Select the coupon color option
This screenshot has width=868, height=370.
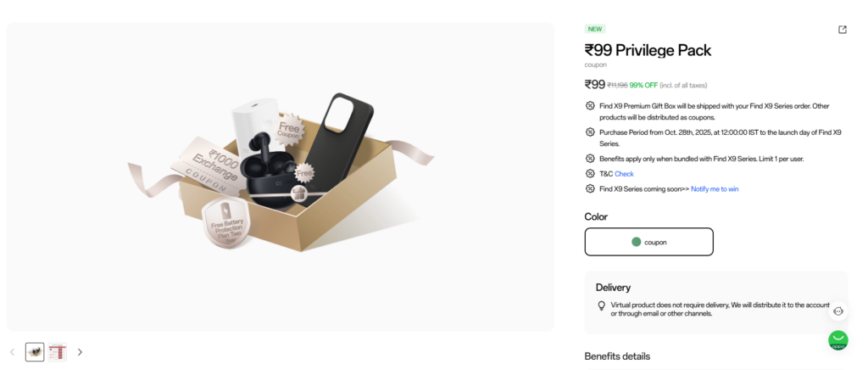pyautogui.click(x=648, y=242)
